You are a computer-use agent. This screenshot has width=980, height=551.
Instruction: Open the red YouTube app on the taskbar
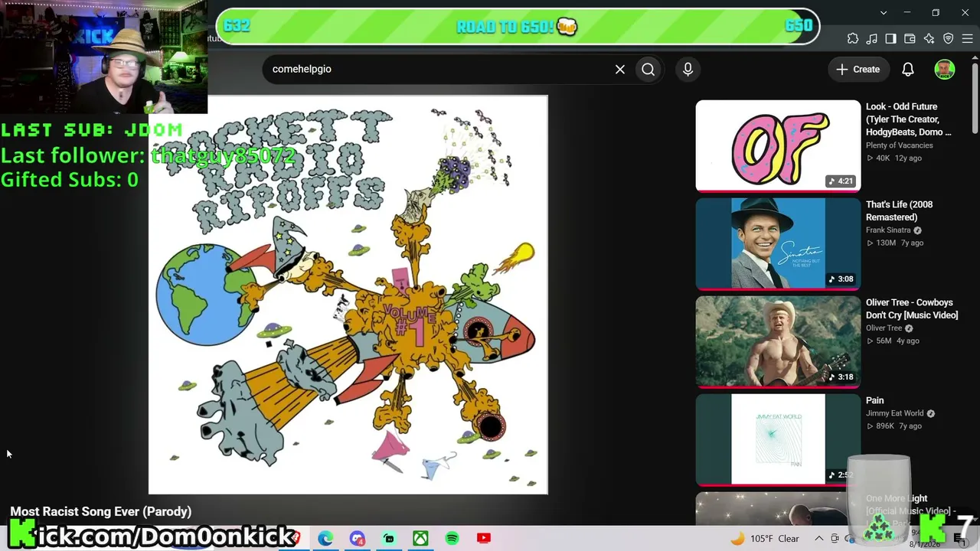483,539
